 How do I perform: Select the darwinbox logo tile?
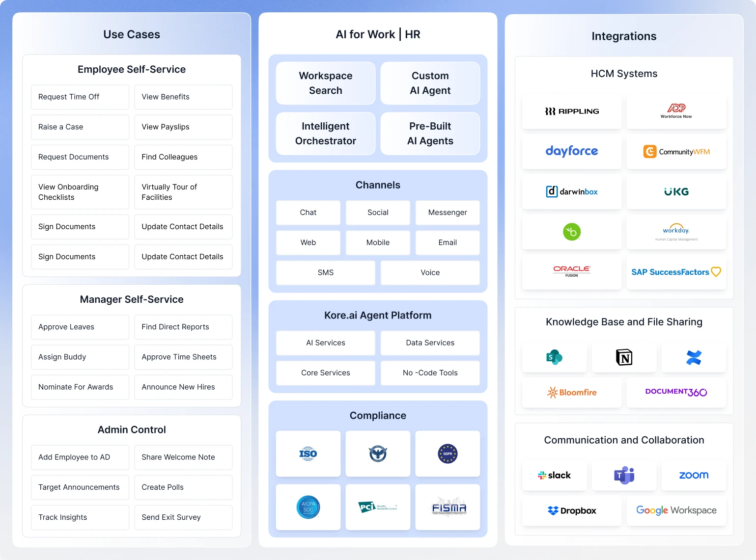click(x=572, y=191)
